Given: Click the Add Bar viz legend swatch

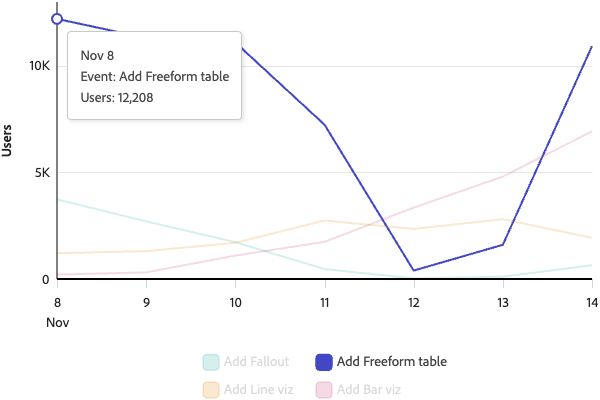Looking at the screenshot, I should pyautogui.click(x=324, y=390).
